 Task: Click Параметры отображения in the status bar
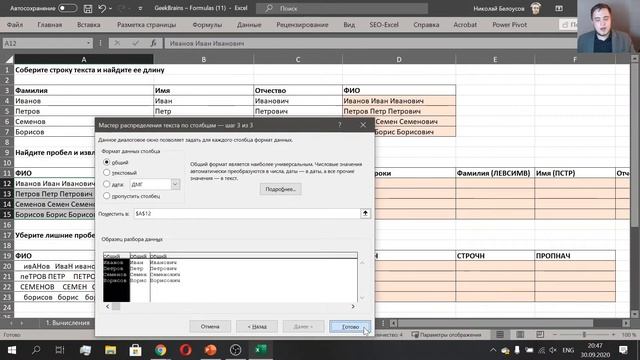coord(447,335)
